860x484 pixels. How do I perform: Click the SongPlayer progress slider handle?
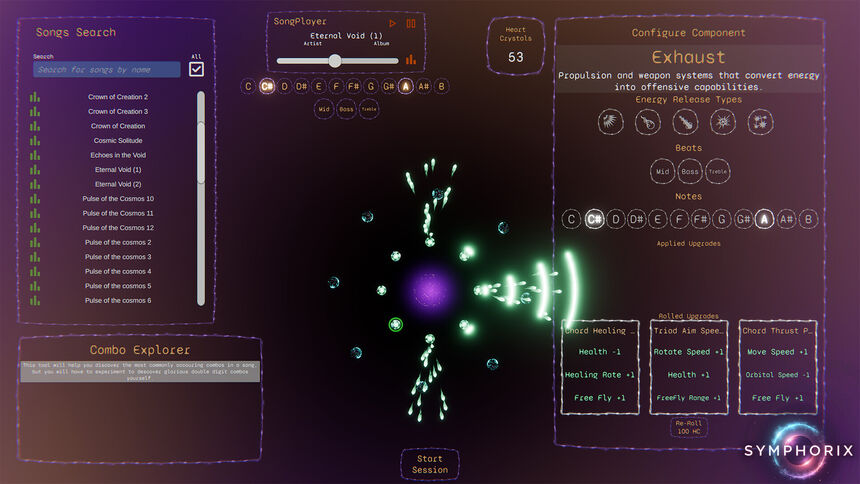tap(335, 61)
